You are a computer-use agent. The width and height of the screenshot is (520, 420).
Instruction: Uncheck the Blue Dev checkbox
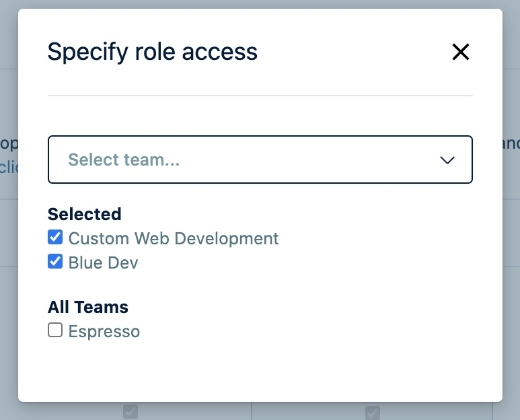pos(55,262)
